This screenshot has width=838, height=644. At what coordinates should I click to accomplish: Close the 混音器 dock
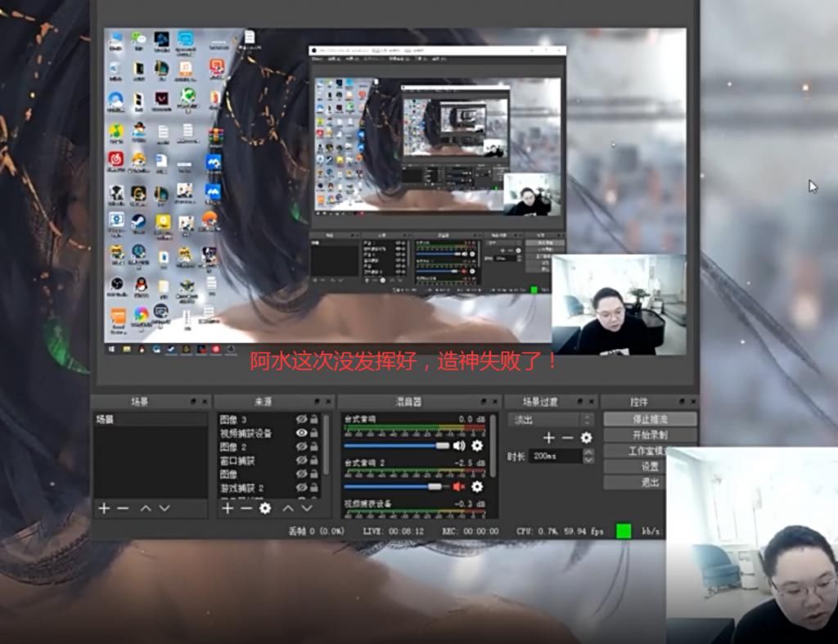495,401
